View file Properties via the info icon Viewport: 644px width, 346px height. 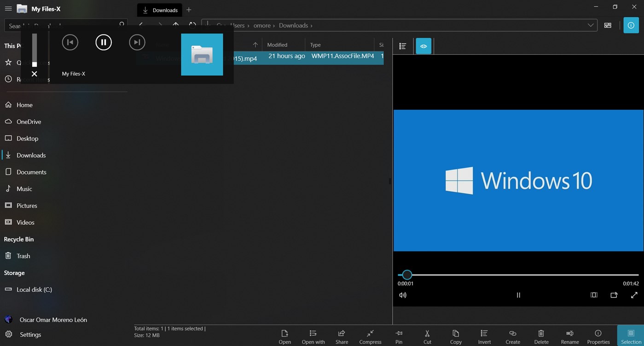[x=598, y=336]
